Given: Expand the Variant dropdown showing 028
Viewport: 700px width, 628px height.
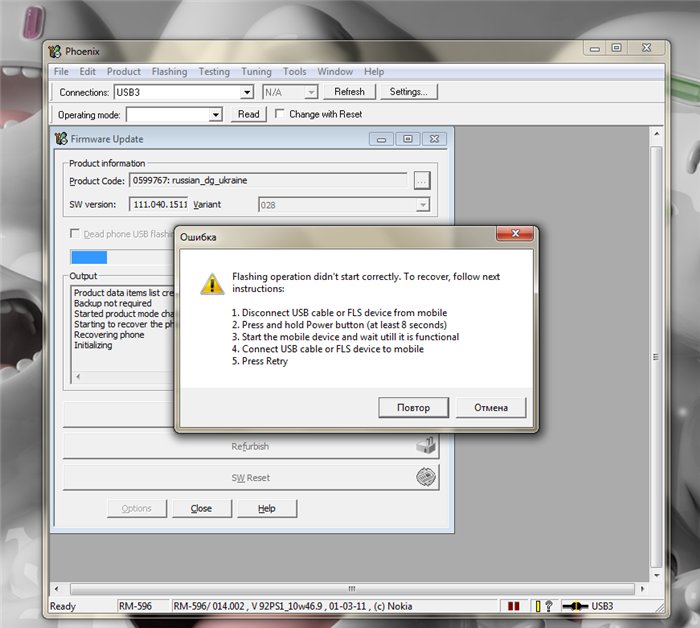Looking at the screenshot, I should pos(423,205).
